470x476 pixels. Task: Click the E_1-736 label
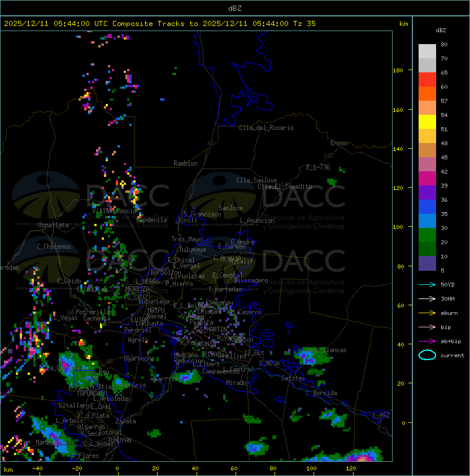tap(318, 167)
